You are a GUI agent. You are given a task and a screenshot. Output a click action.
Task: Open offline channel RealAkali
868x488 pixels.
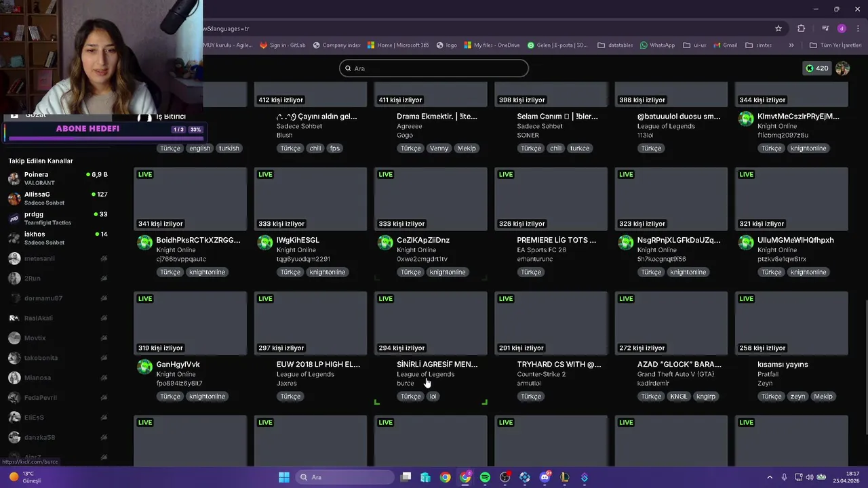[58, 318]
